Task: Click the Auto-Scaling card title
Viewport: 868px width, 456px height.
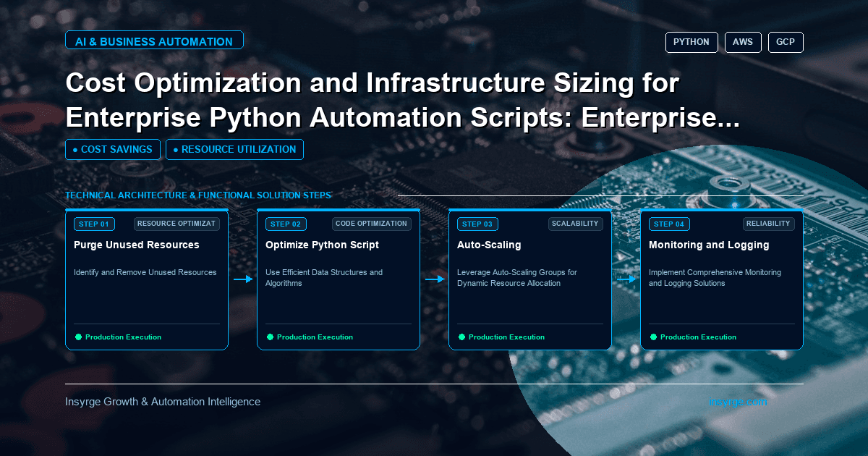Action: point(489,245)
